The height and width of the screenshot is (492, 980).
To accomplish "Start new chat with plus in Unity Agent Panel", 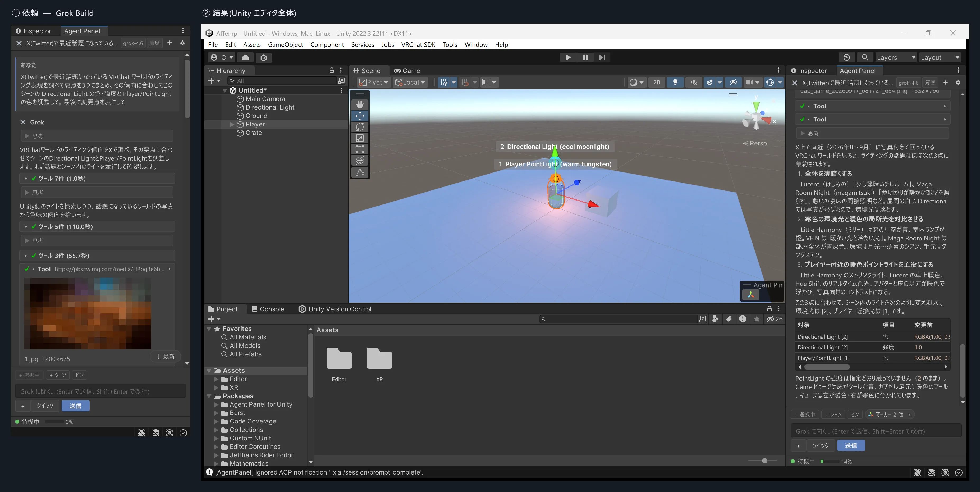I will click(x=945, y=83).
